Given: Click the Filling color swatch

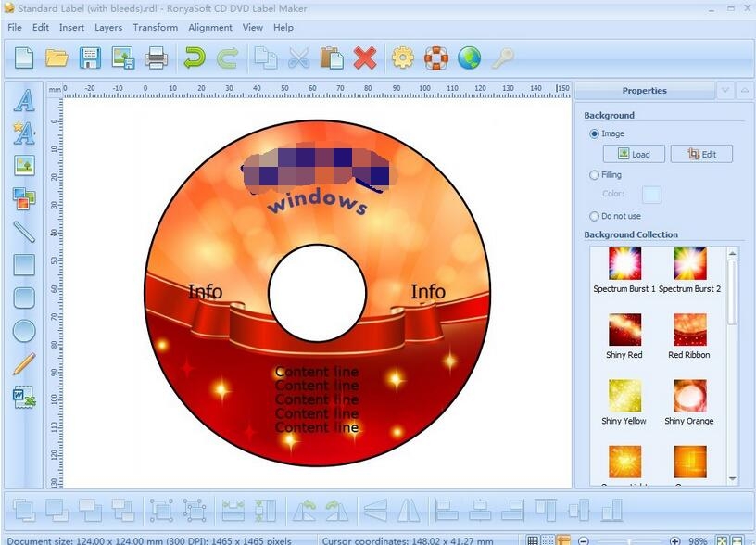Looking at the screenshot, I should click(651, 194).
